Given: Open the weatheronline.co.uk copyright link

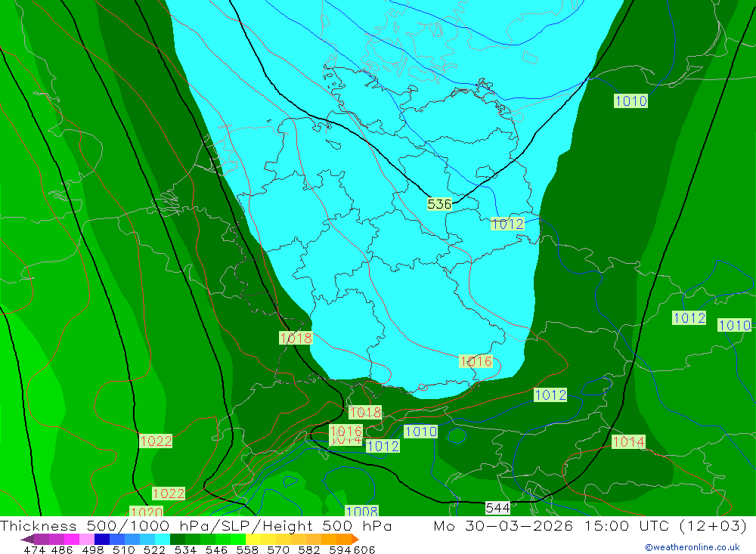Looking at the screenshot, I should 692,547.
